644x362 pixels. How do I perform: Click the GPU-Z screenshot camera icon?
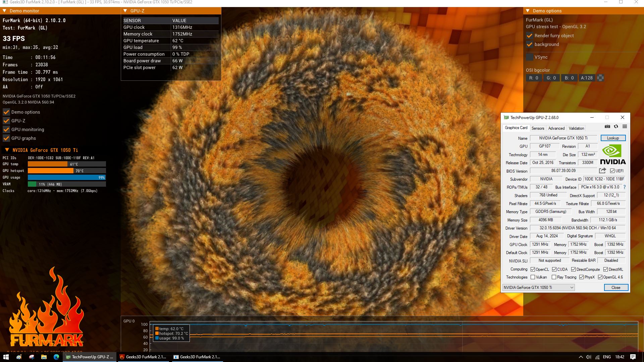[607, 127]
